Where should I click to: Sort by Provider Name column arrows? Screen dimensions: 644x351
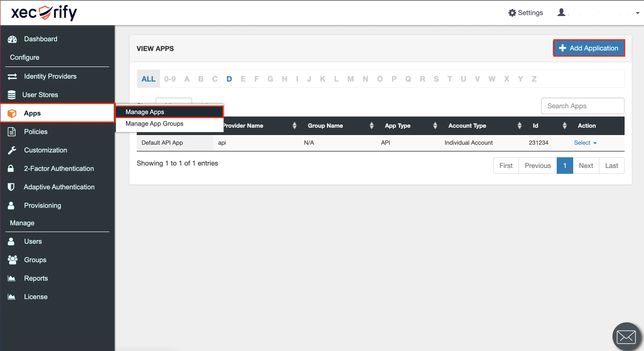tap(295, 126)
